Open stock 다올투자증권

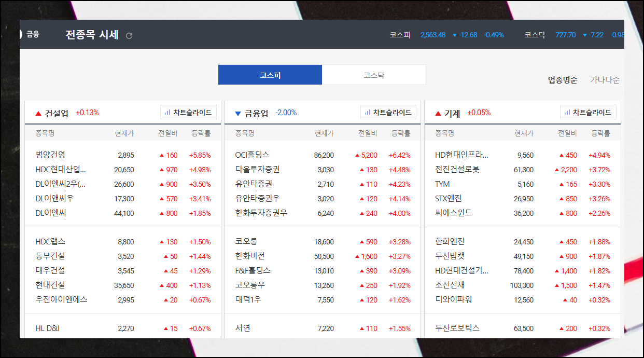tap(258, 170)
